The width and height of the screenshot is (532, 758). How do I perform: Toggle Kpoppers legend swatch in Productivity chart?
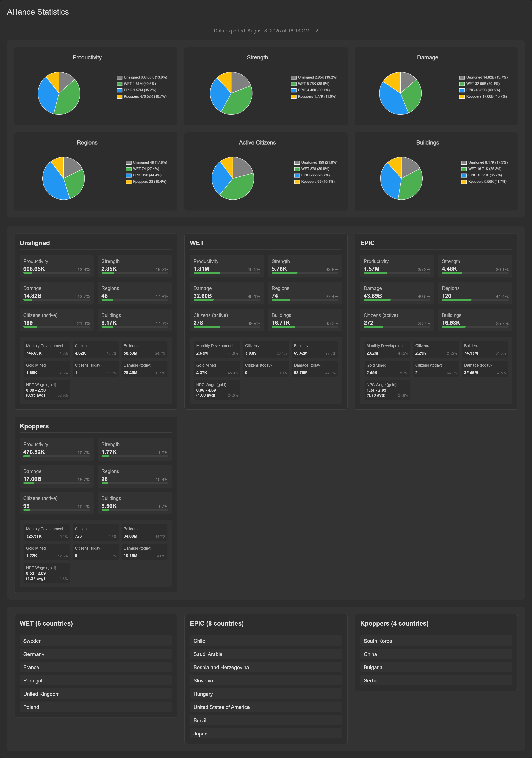point(120,97)
